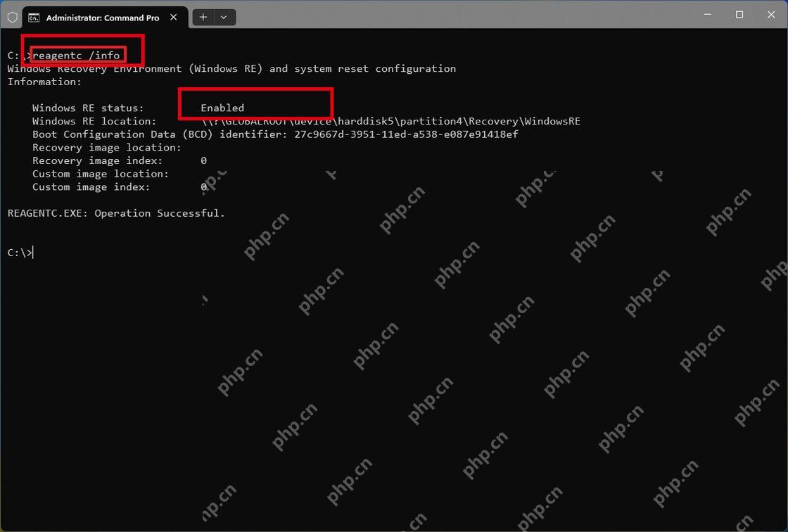Minimize the terminal window

pyautogui.click(x=708, y=15)
